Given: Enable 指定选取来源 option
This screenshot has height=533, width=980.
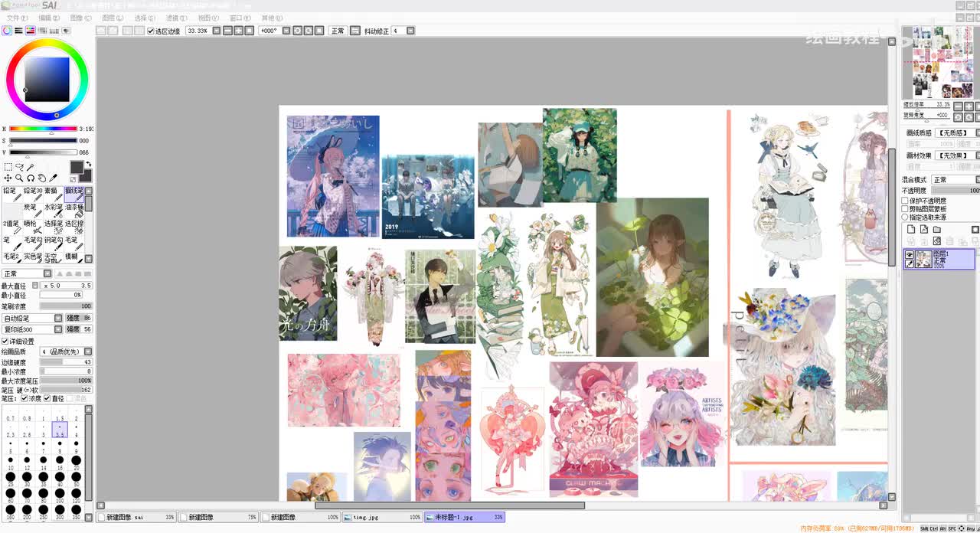Looking at the screenshot, I should point(906,217).
